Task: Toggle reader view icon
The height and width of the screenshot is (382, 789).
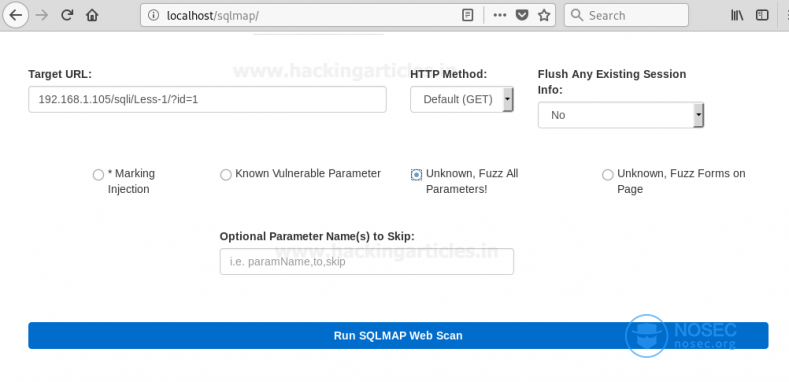Action: click(467, 15)
